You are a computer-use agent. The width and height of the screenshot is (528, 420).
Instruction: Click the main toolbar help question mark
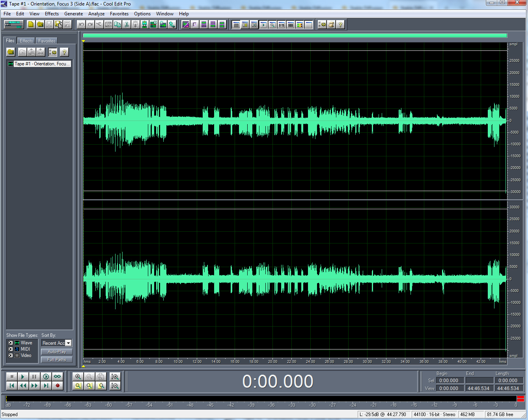(x=341, y=24)
